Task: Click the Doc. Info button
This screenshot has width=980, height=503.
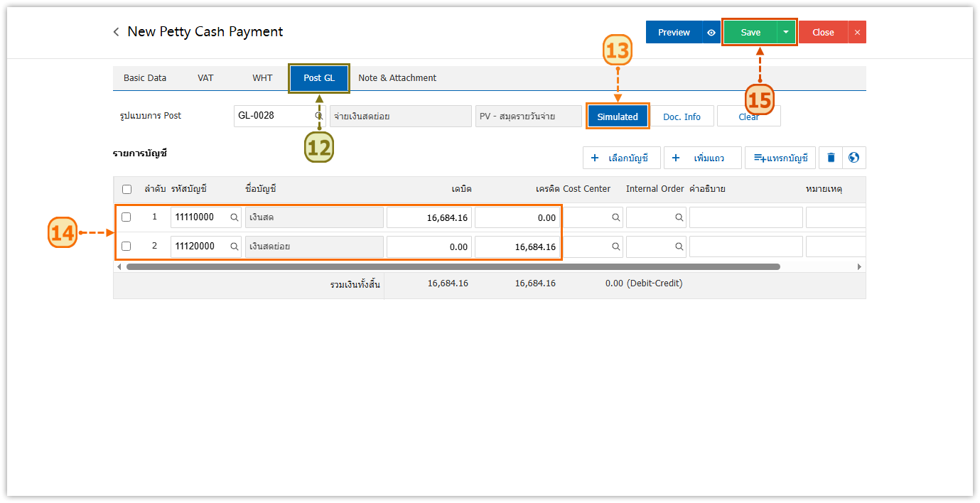Action: click(x=682, y=117)
